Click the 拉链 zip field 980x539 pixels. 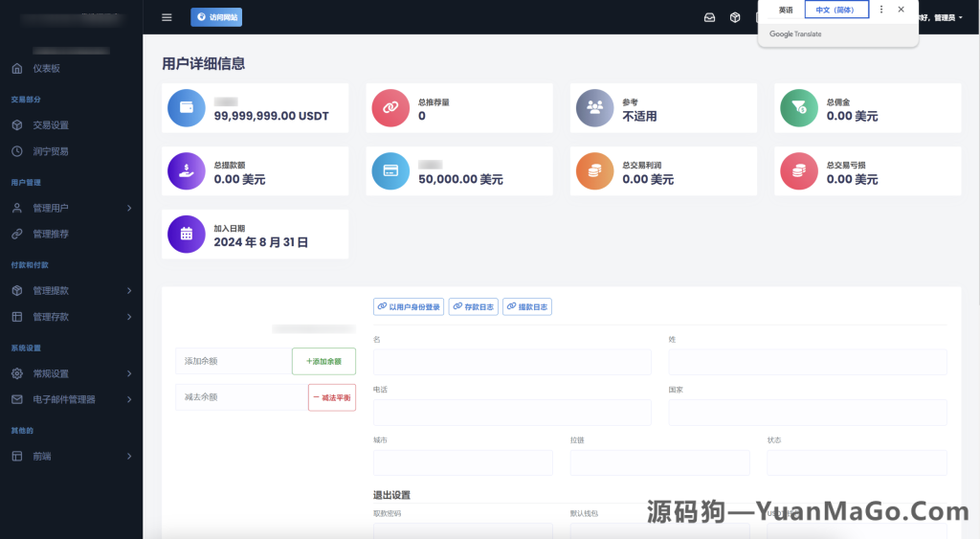point(660,462)
